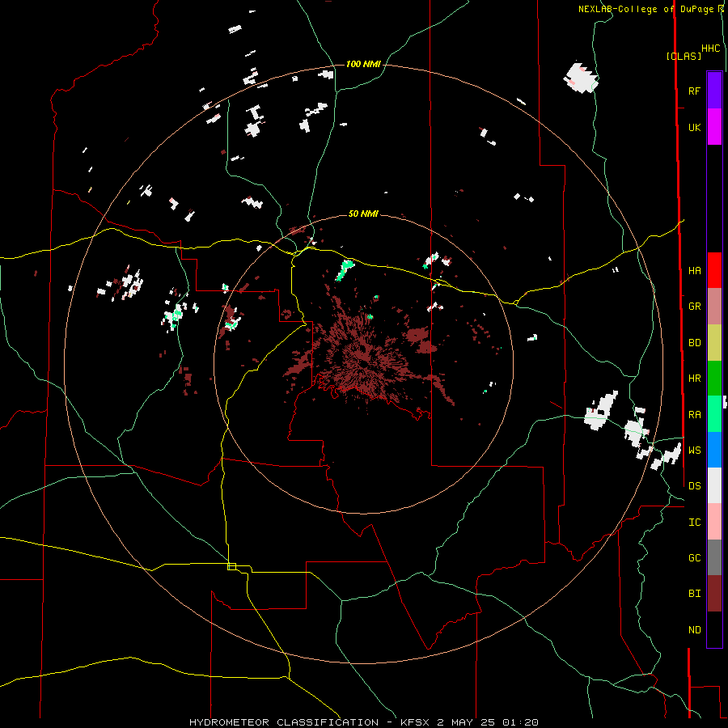728x728 pixels.
Task: Select the BD yellow legend block
Action: pyautogui.click(x=714, y=343)
